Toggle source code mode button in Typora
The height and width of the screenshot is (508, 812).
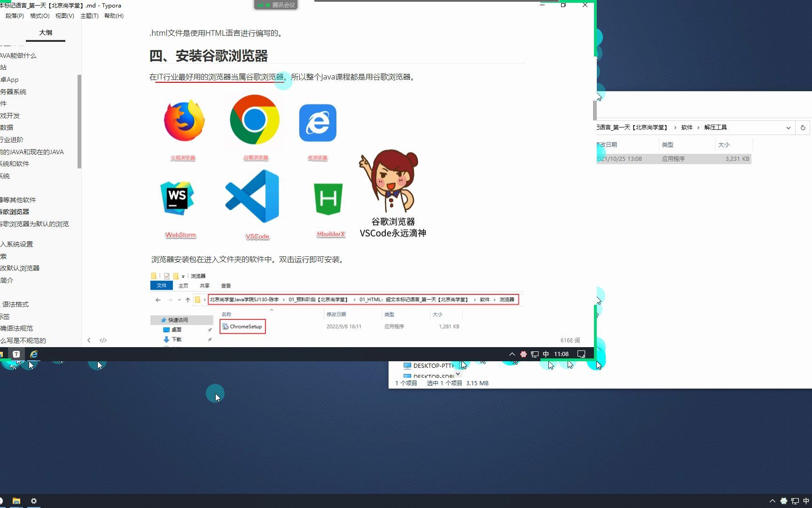tap(103, 340)
